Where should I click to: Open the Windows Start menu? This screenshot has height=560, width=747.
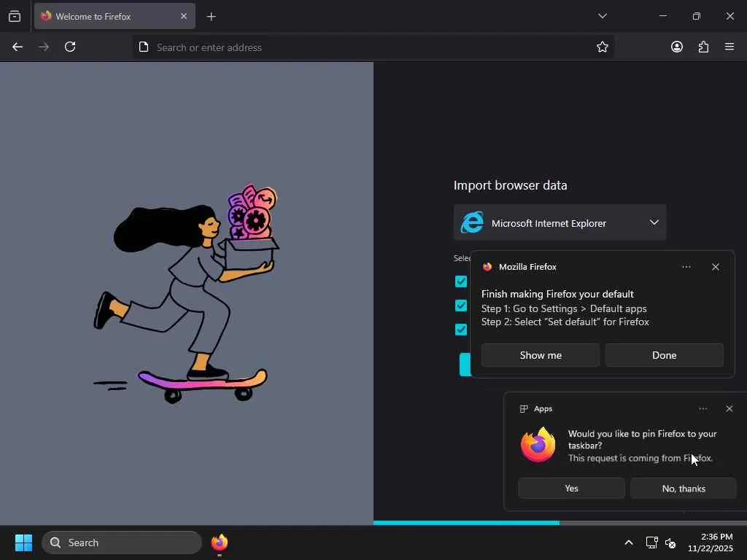coord(24,542)
